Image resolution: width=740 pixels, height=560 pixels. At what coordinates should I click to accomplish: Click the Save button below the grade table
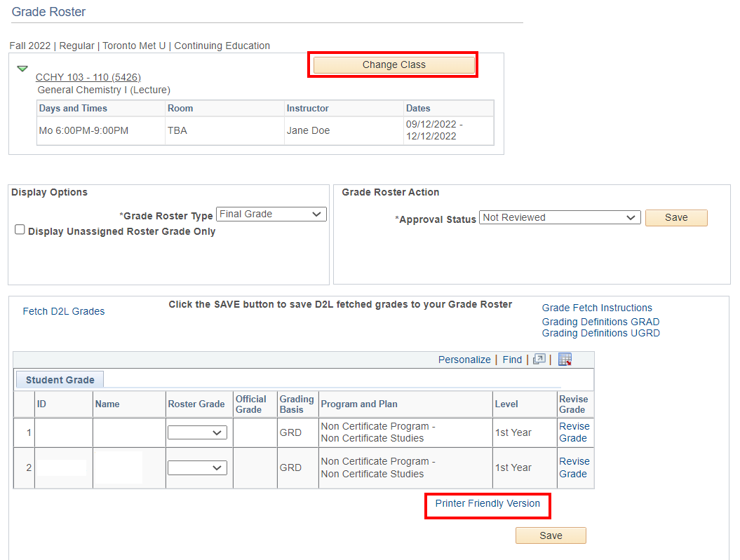[551, 535]
